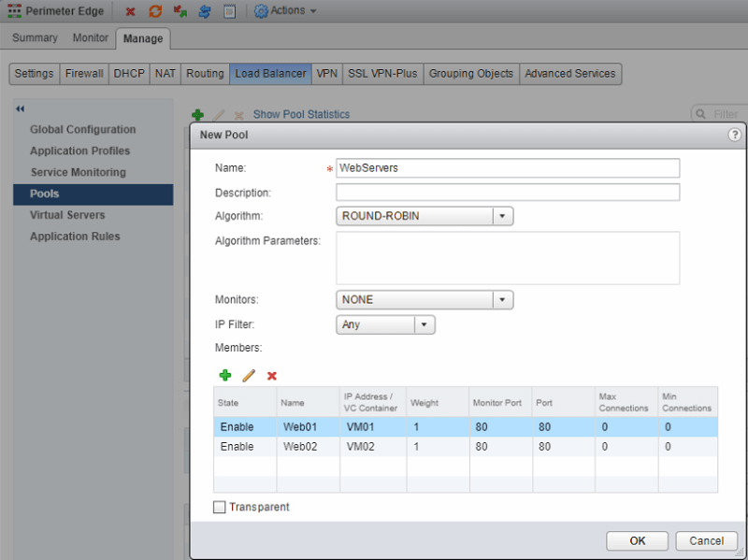The width and height of the screenshot is (748, 560).
Task: Switch to the Firewall tab
Action: click(84, 74)
